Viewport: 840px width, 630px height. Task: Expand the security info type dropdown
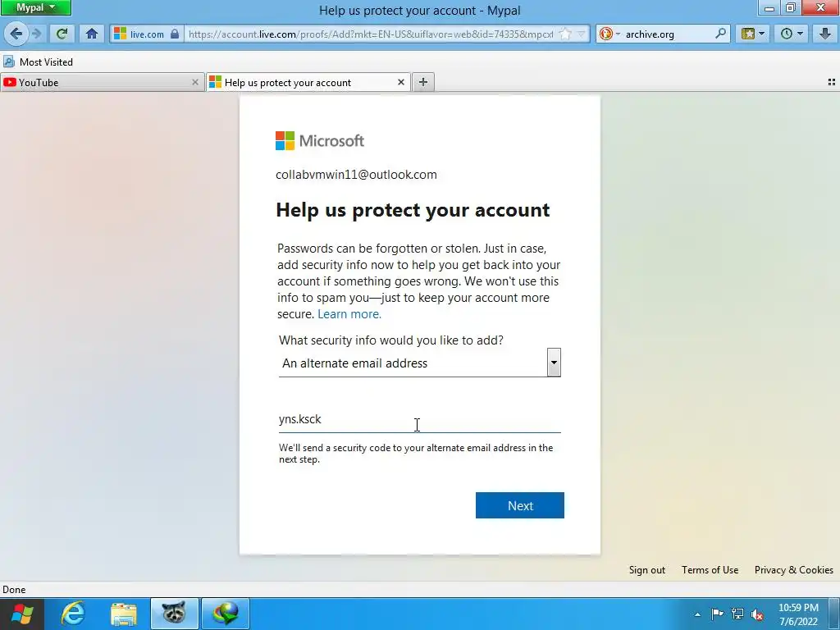419,363
